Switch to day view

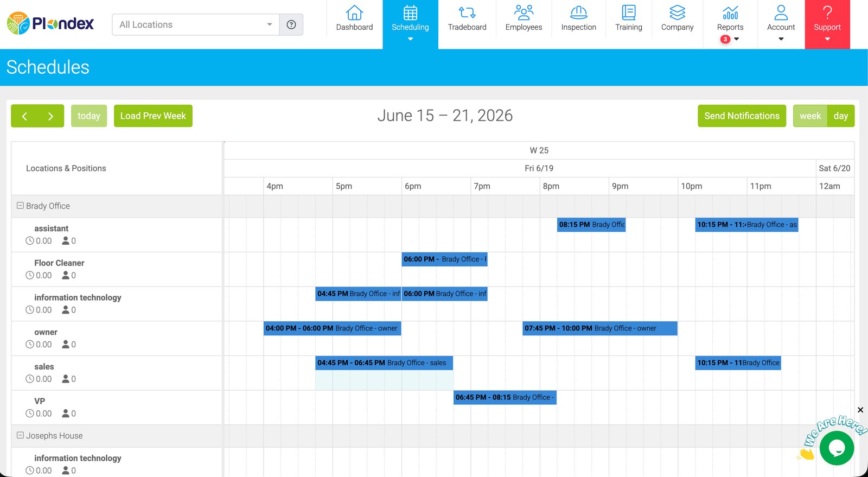(841, 116)
